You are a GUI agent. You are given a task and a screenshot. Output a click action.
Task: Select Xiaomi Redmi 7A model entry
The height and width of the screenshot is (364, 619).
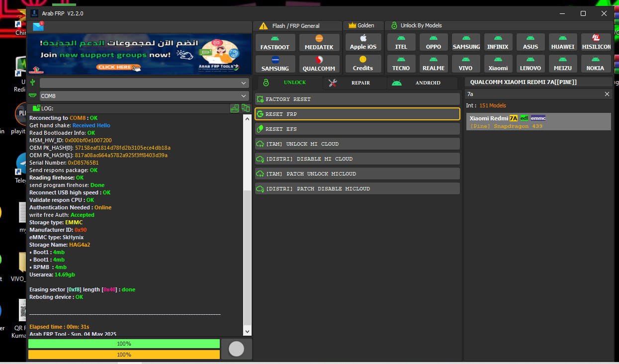coord(538,122)
